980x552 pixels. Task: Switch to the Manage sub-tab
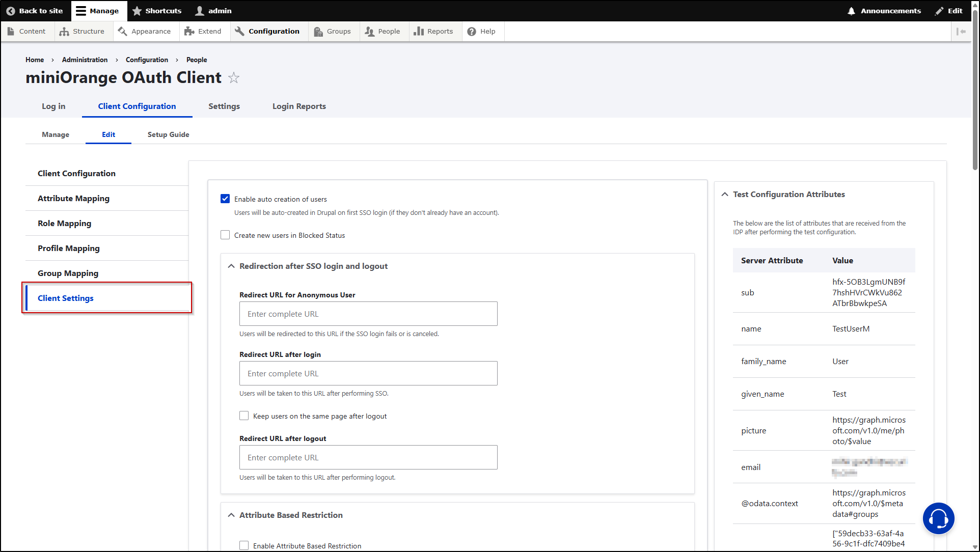56,134
